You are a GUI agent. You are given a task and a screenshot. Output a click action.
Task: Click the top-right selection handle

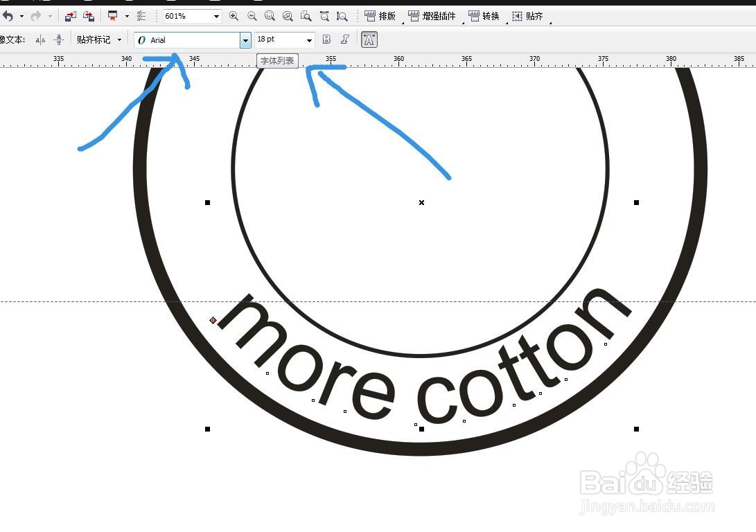[636, 202]
